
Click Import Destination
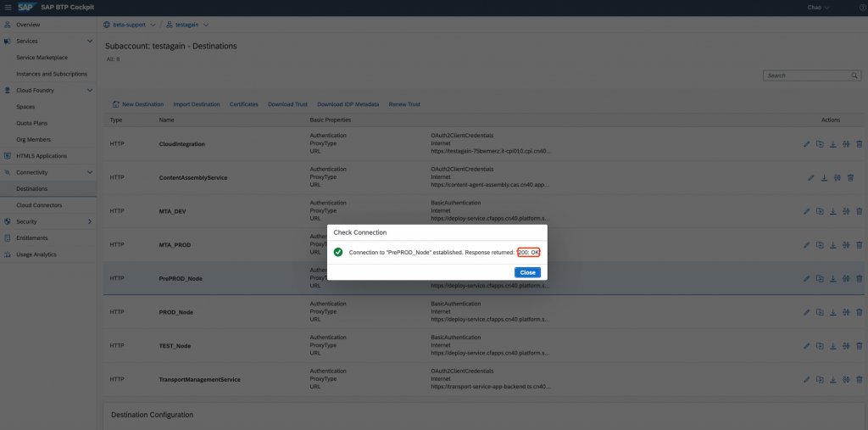197,104
